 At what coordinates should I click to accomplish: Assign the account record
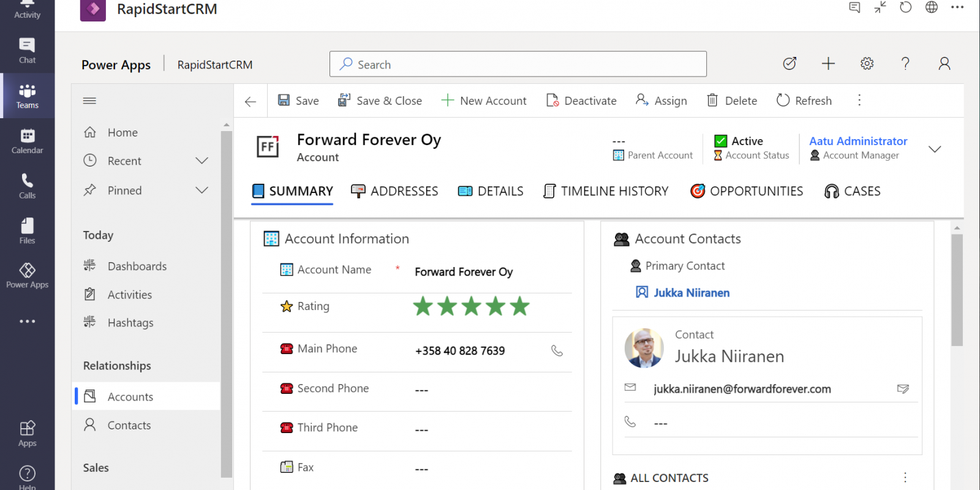661,100
